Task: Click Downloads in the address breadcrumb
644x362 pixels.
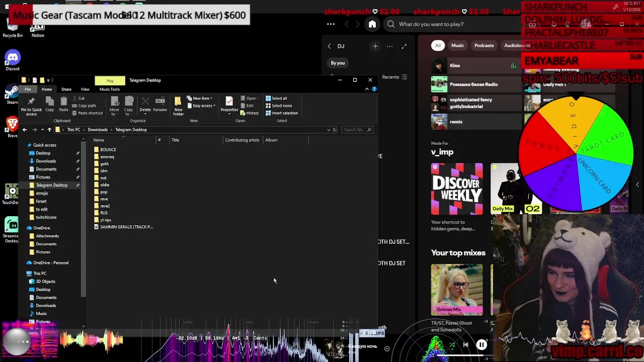Action: coord(98,130)
